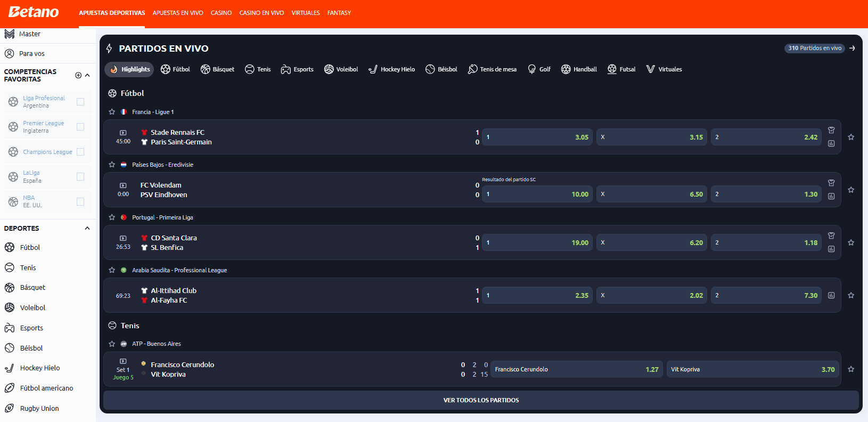868x422 pixels.
Task: Enable the Champions League checkbox
Action: tap(80, 152)
